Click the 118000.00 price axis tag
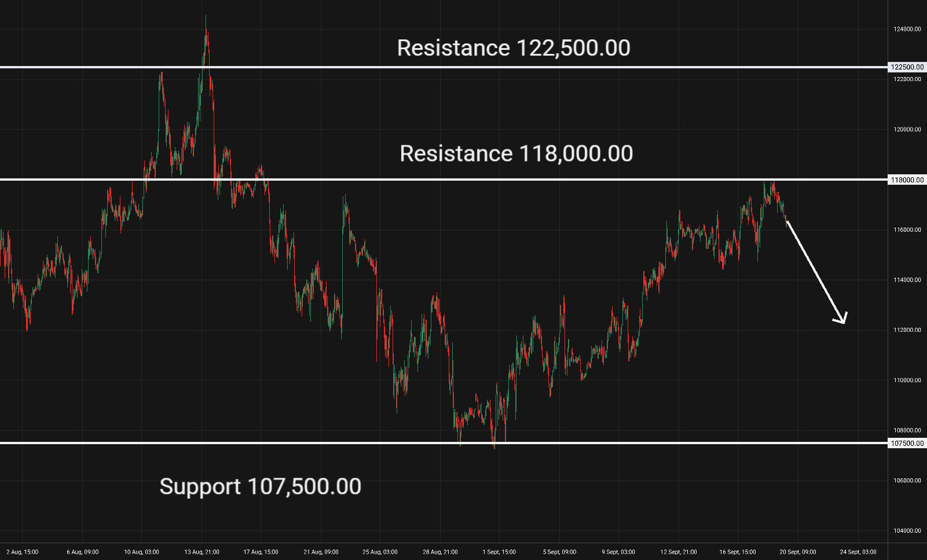927x560 pixels. [x=907, y=180]
